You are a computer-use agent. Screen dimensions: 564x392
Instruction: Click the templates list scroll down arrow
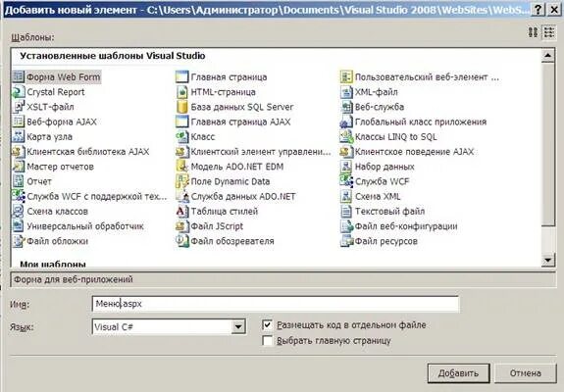(x=547, y=260)
